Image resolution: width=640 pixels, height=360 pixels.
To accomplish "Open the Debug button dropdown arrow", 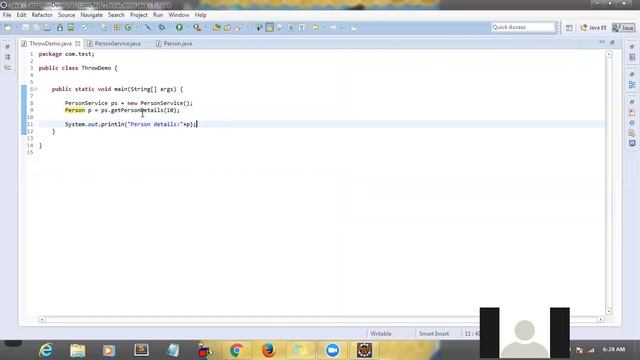I will point(170,28).
